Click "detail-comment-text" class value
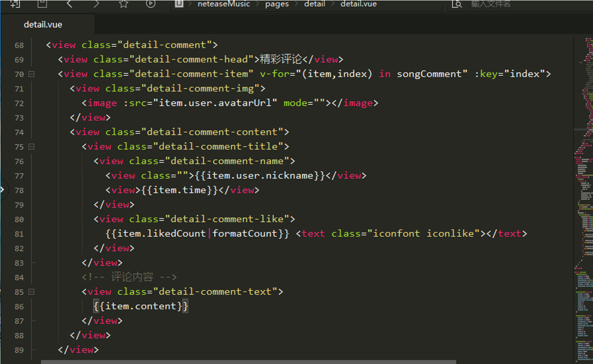The width and height of the screenshot is (593, 364). point(215,291)
